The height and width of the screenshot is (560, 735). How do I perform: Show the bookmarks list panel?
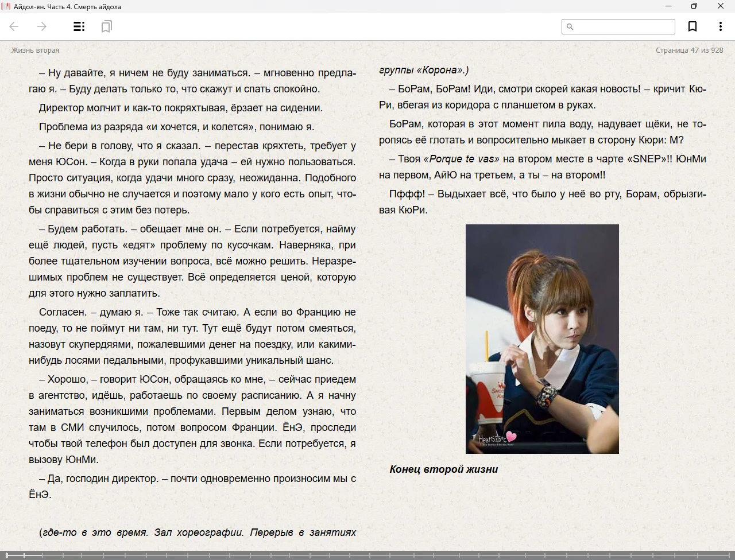tap(106, 26)
